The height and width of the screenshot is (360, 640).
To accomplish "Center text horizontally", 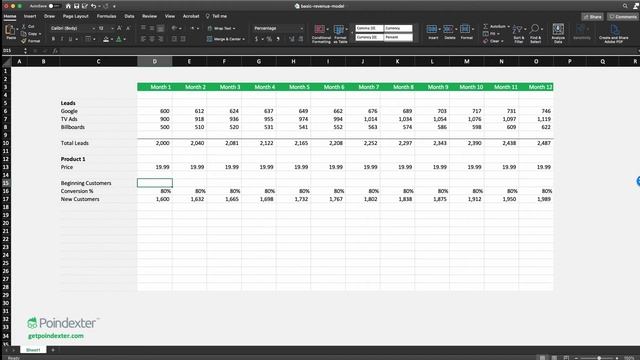I will click(x=152, y=39).
